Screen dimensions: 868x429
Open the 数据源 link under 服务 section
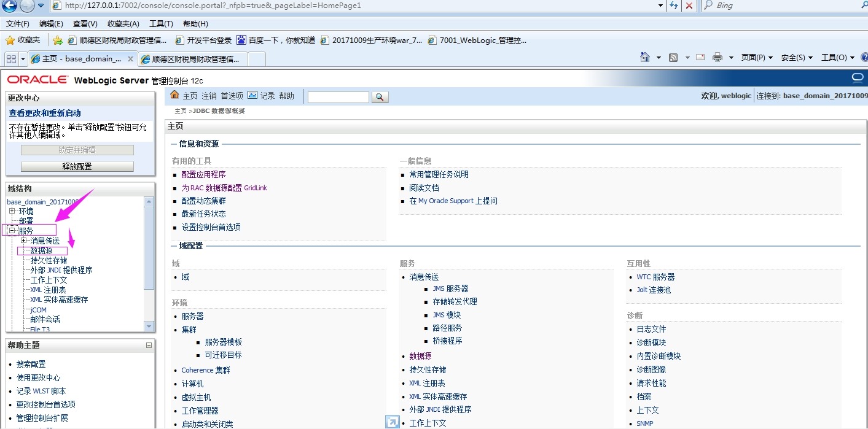coord(420,356)
